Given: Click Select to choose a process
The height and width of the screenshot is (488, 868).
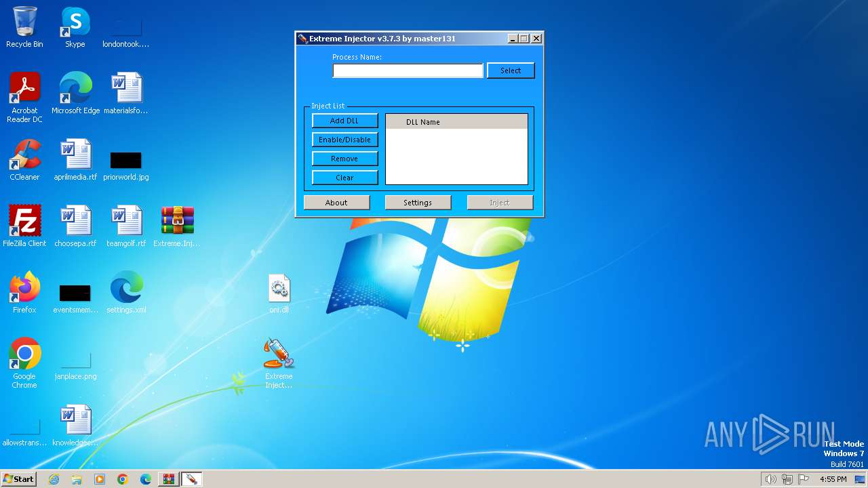Looking at the screenshot, I should [511, 70].
